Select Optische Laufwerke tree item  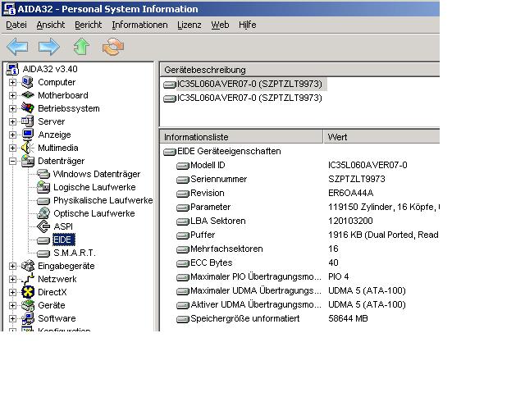(x=94, y=213)
